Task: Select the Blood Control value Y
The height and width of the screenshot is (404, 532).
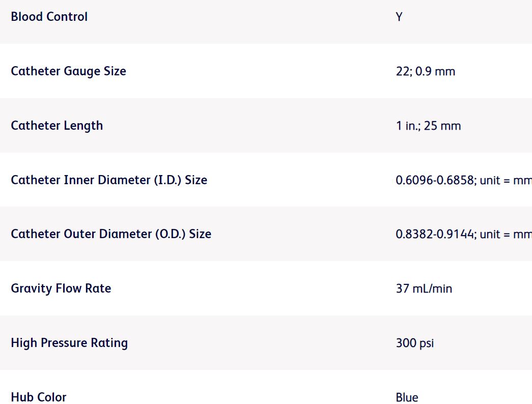Action: [x=399, y=17]
